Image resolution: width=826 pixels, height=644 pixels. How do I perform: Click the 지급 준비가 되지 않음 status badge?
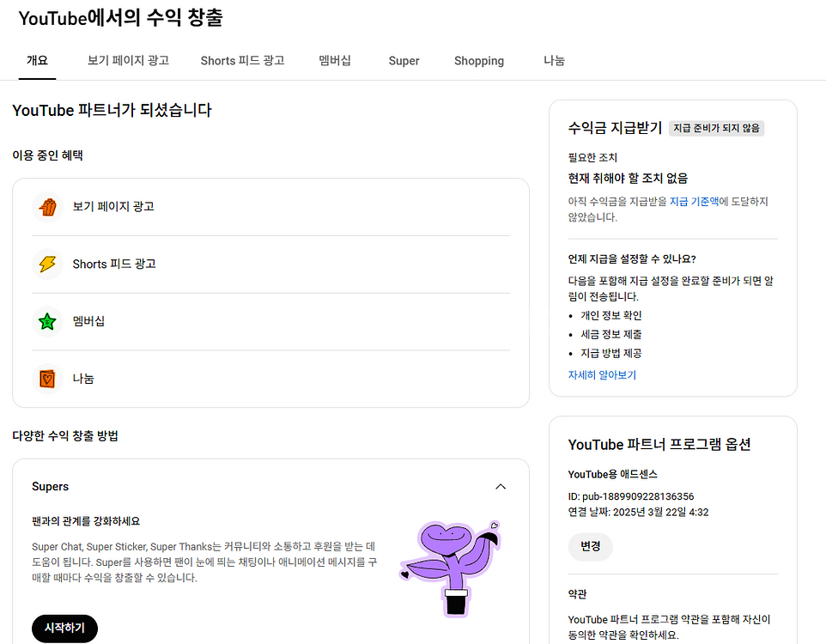(716, 128)
